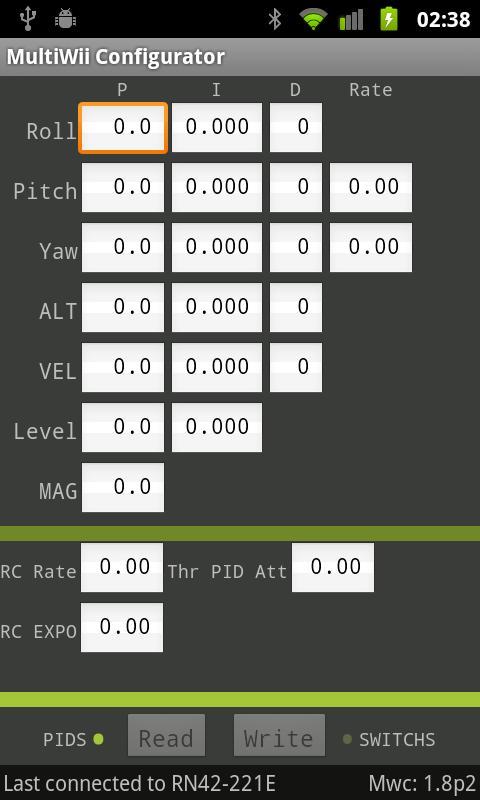
Task: Select the RC EXPO field
Action: coord(122,628)
